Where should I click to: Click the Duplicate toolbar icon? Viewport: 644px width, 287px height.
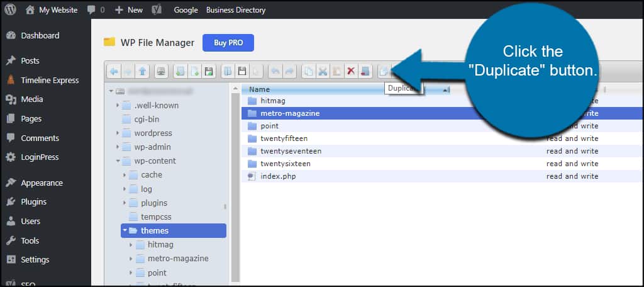coord(384,71)
